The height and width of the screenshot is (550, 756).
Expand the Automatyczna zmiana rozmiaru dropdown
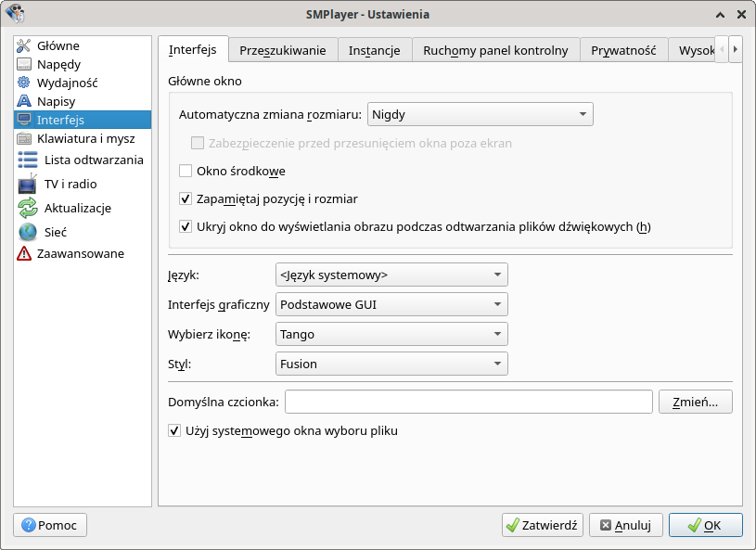(480, 115)
